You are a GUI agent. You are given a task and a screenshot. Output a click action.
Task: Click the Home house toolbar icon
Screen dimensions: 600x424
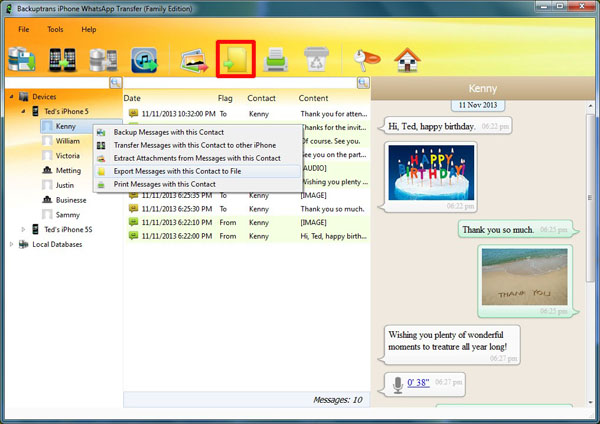pyautogui.click(x=408, y=60)
